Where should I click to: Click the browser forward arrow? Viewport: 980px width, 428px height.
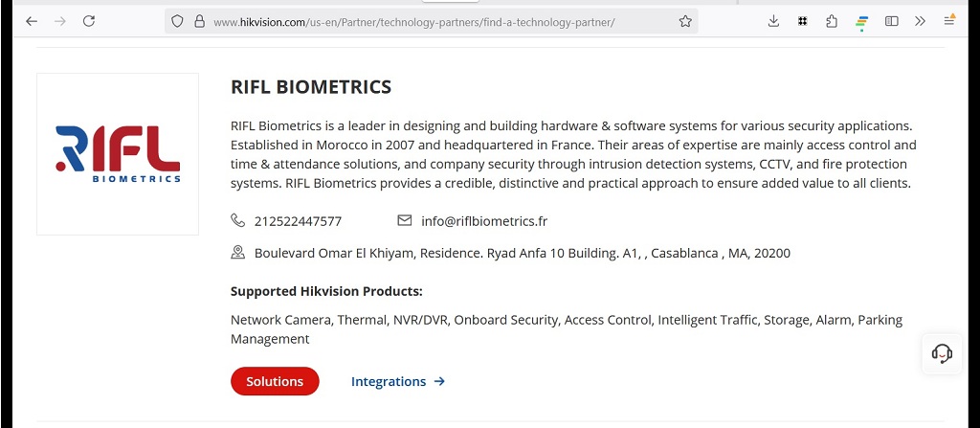tap(60, 21)
